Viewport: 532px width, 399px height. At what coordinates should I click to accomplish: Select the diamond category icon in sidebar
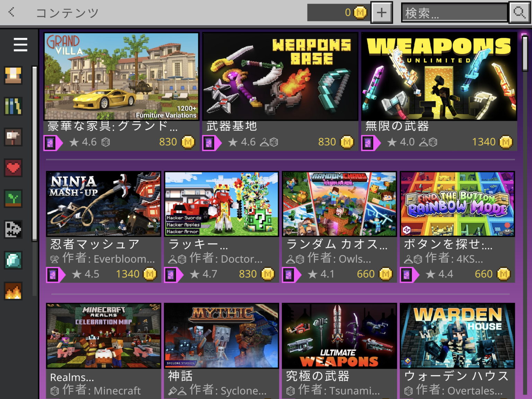coord(13,260)
